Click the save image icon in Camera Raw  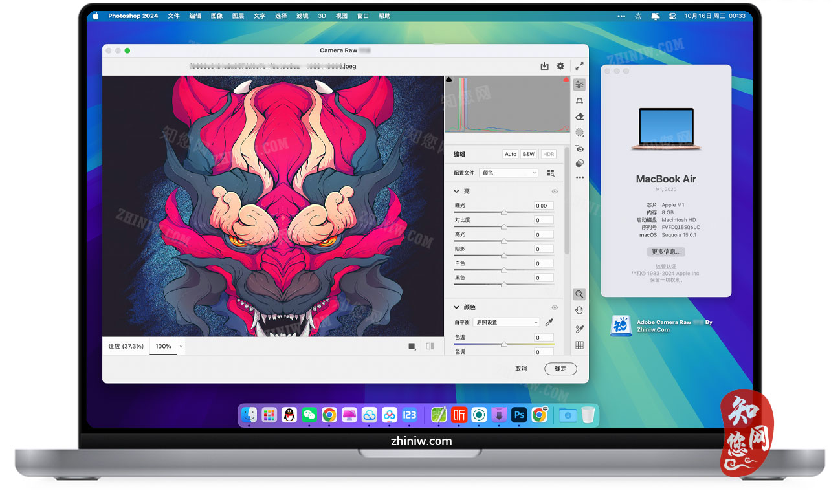(x=544, y=66)
